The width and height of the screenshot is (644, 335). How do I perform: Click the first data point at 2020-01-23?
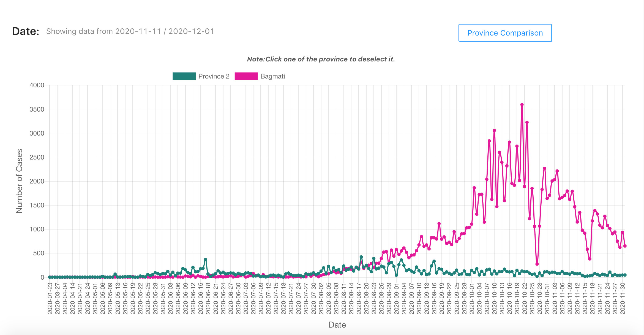click(50, 277)
